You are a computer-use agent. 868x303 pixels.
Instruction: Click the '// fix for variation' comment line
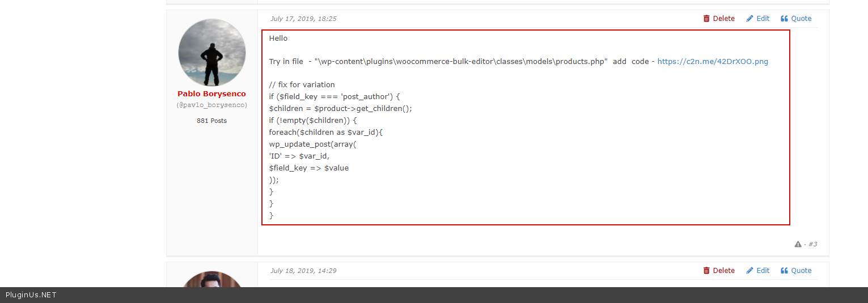click(x=302, y=85)
